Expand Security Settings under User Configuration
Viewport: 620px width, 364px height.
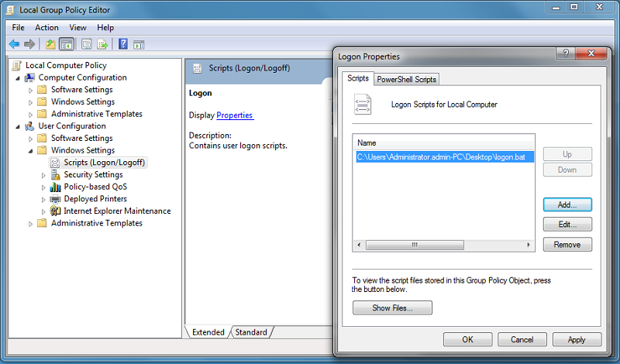[43, 175]
